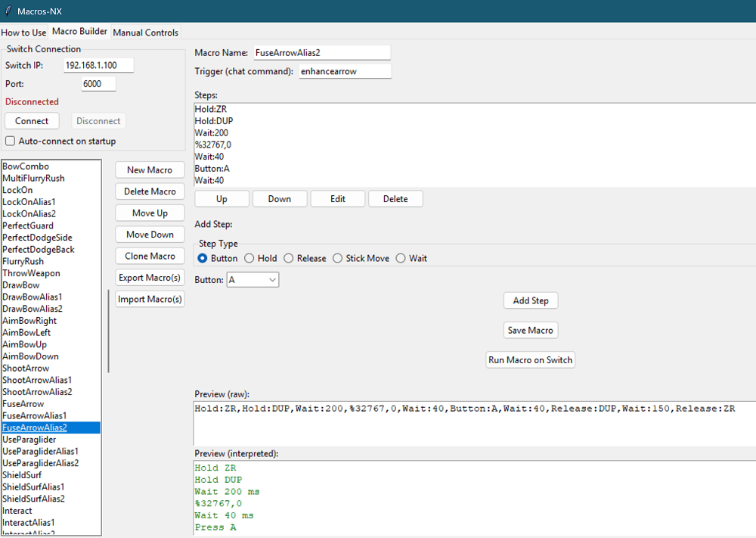Export macros using Export Macro(s)
Viewport: 756px width, 538px height.
pyautogui.click(x=149, y=277)
